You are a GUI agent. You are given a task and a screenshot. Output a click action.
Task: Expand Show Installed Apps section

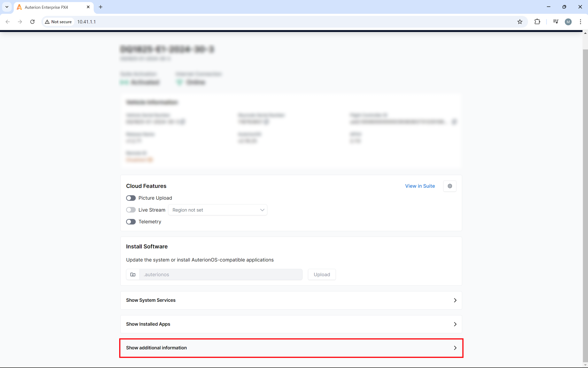click(291, 324)
